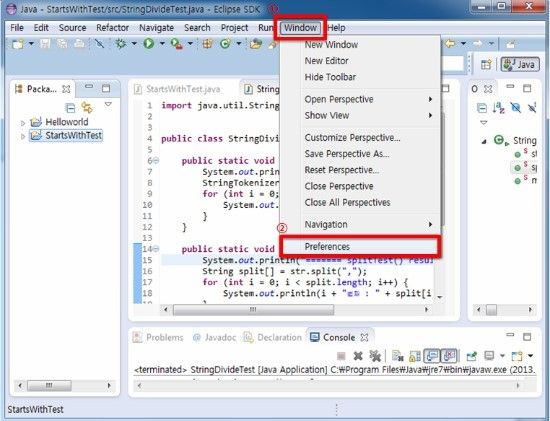Click the Save toolbar icon
Viewport: 550px width, 421px height.
coord(45,44)
